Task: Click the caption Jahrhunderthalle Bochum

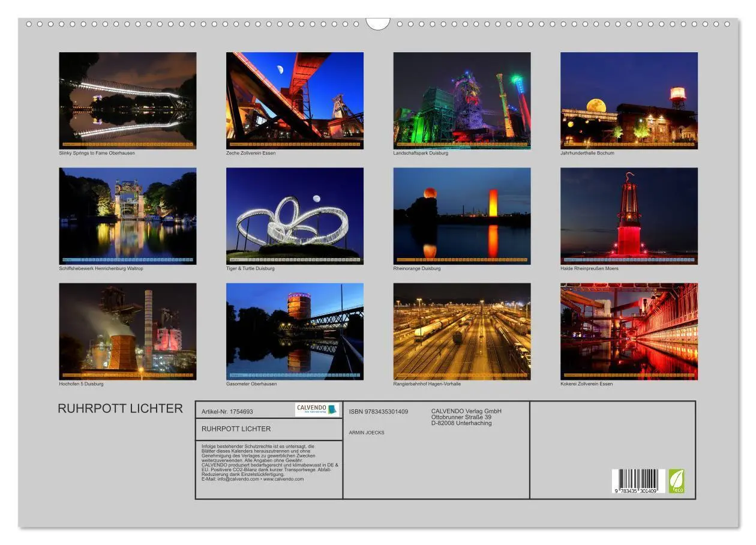Action: (x=587, y=153)
